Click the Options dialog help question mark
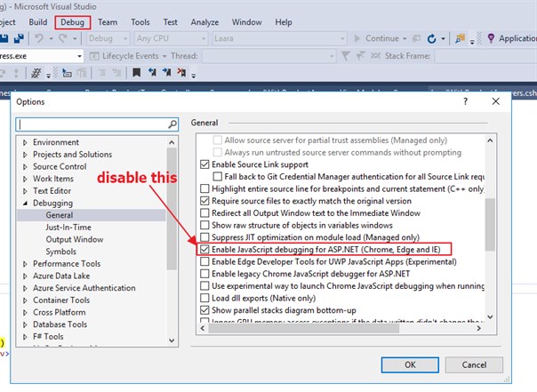537x392 pixels. [465, 101]
